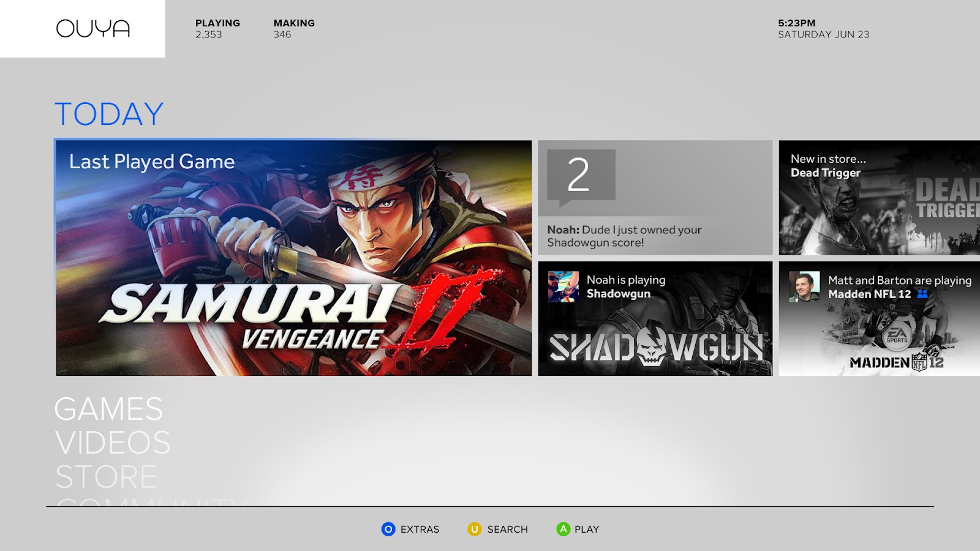Image resolution: width=980 pixels, height=551 pixels.
Task: Click the PLAYING 2,353 counter
Action: coord(217,29)
